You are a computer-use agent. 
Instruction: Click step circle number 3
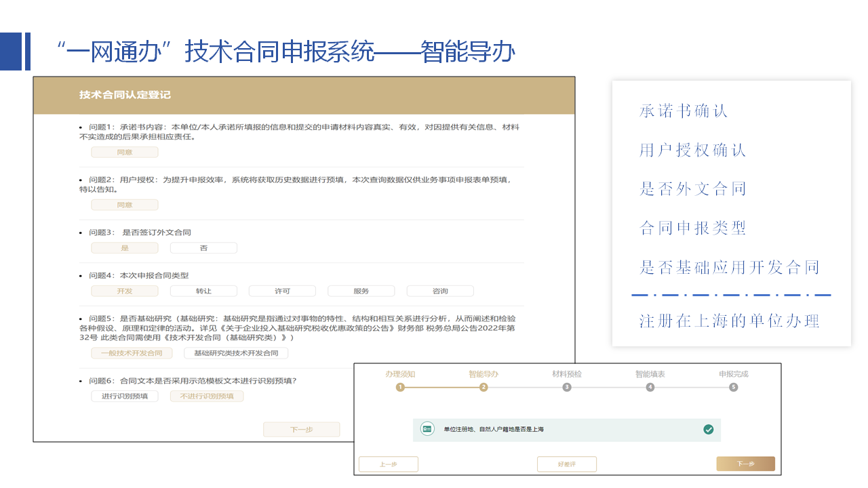pyautogui.click(x=567, y=387)
